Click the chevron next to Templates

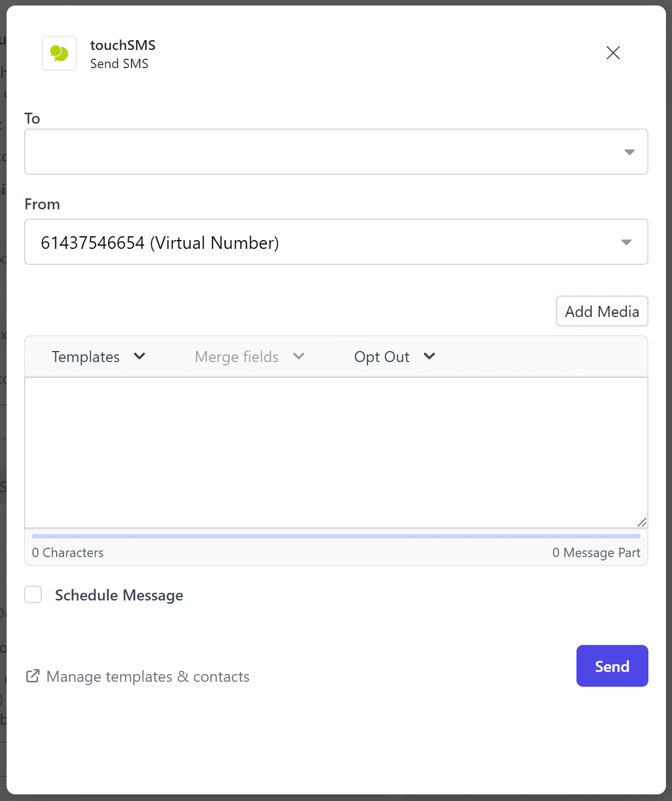tap(139, 356)
